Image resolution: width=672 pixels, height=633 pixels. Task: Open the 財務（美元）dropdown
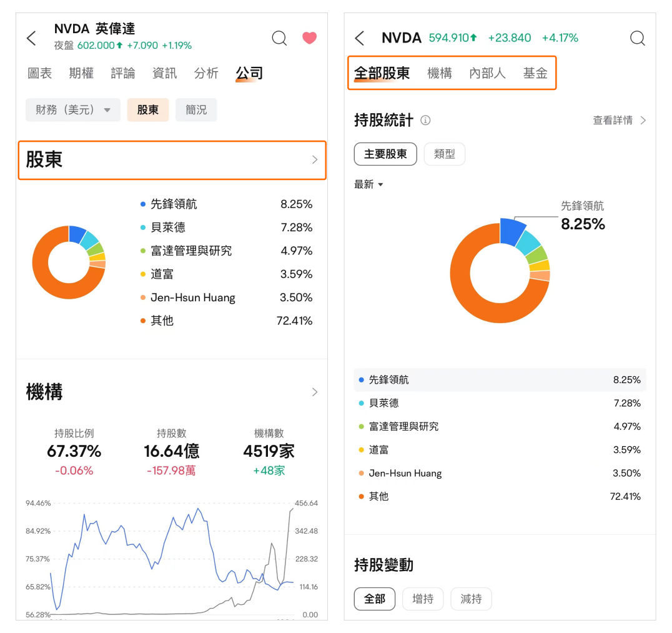tap(73, 110)
